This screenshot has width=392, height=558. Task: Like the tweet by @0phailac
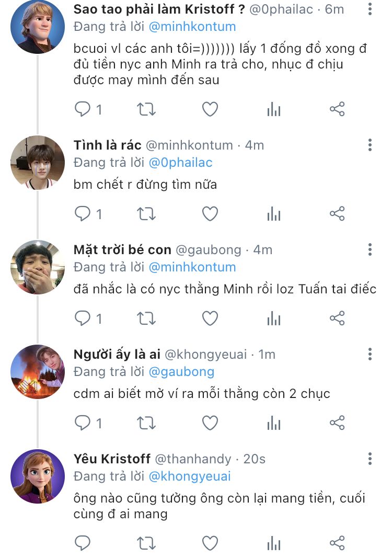(210, 109)
